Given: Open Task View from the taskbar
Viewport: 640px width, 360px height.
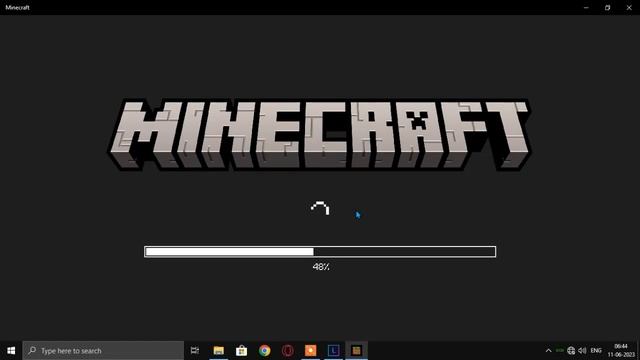Looking at the screenshot, I should point(195,351).
